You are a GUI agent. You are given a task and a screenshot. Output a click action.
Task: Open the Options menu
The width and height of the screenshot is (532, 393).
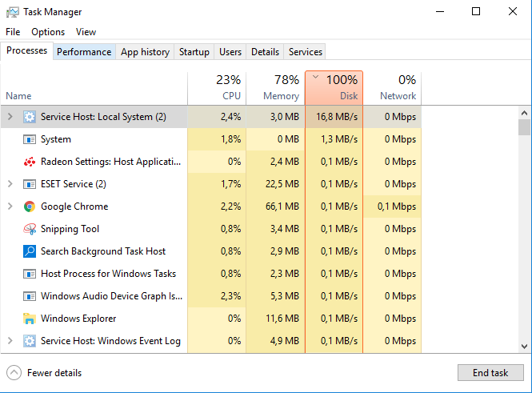[x=48, y=32]
